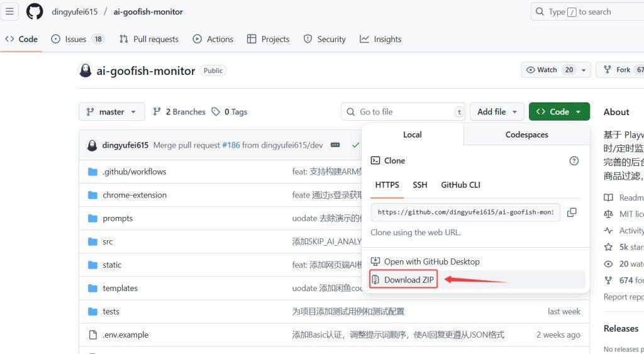Open the tests row commit message
Image resolution: width=644 pixels, height=354 pixels.
348,311
